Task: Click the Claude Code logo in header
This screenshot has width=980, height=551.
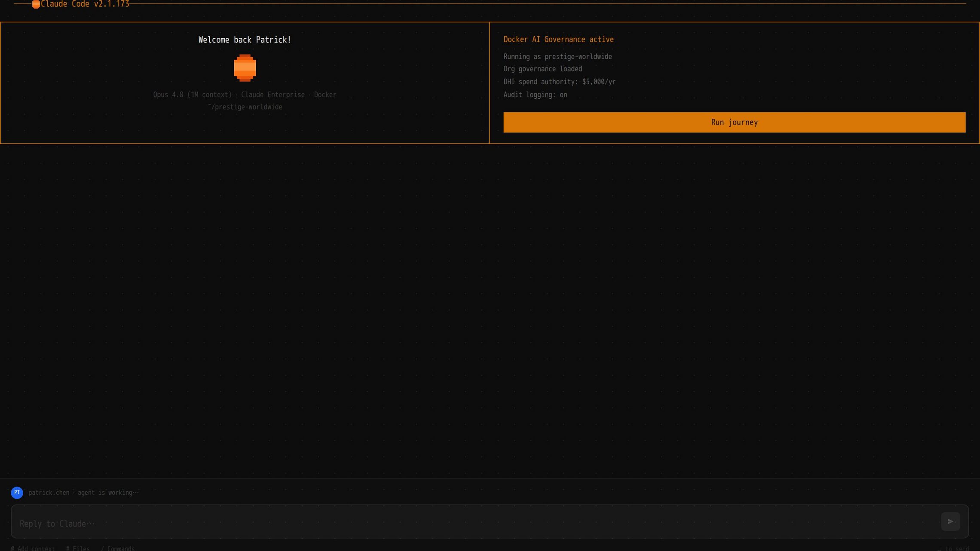Action: (x=36, y=4)
